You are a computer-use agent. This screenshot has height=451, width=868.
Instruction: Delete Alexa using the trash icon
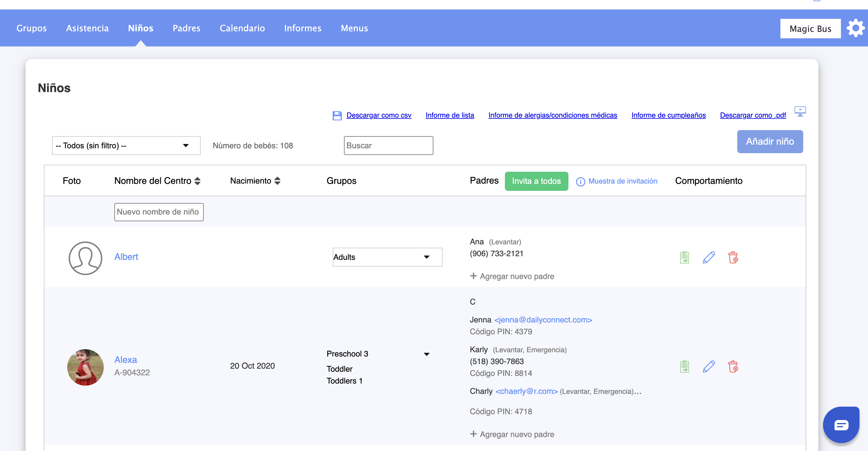point(733,366)
